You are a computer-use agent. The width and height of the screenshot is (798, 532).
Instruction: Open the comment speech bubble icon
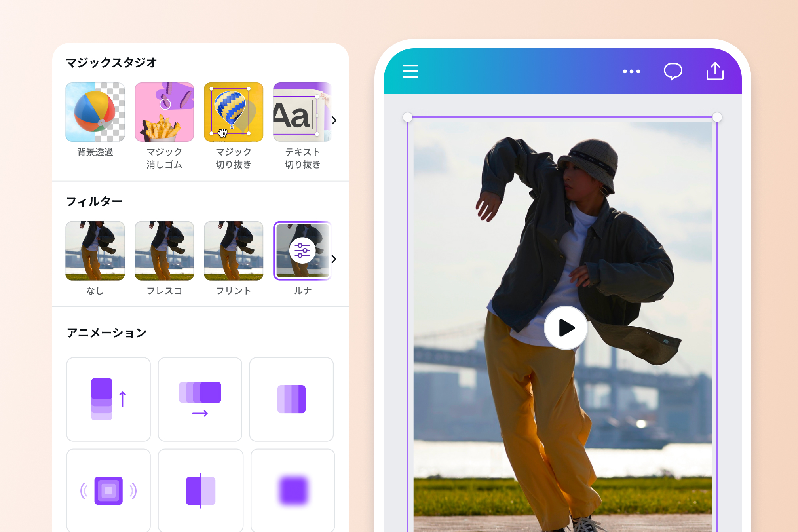click(x=673, y=71)
